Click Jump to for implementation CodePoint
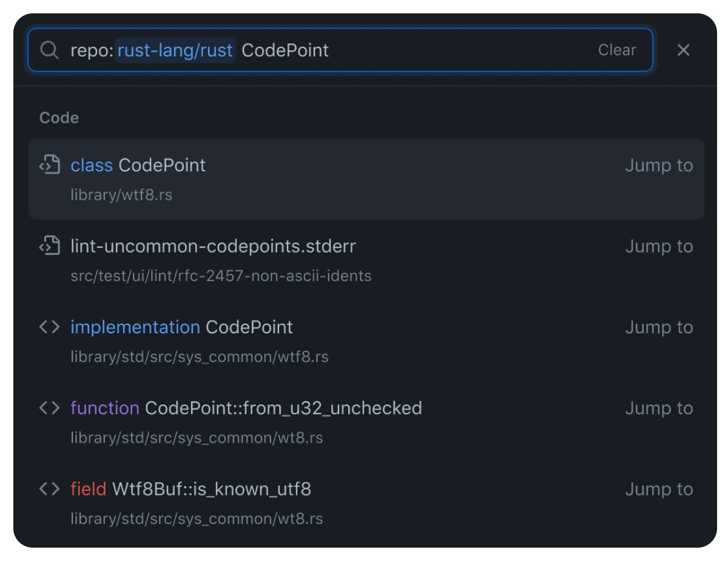728x561 pixels. point(659,327)
